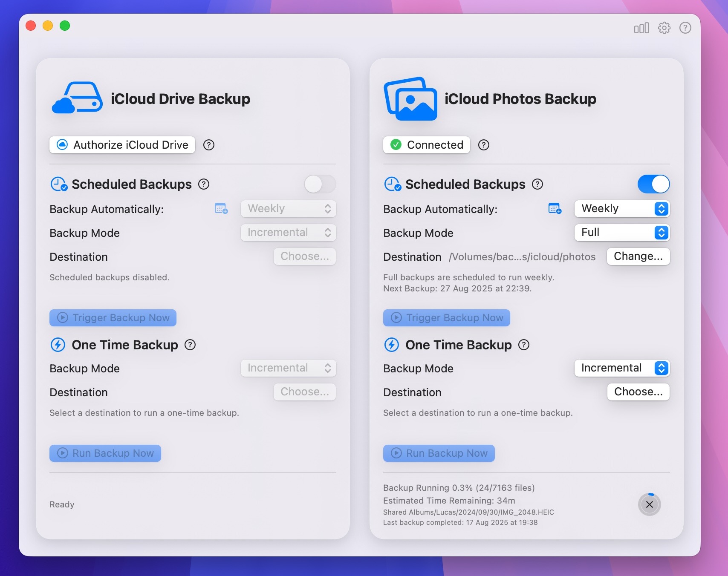Viewport: 728px width, 576px height.
Task: Run Backup Now in Drive panel
Action: point(105,453)
